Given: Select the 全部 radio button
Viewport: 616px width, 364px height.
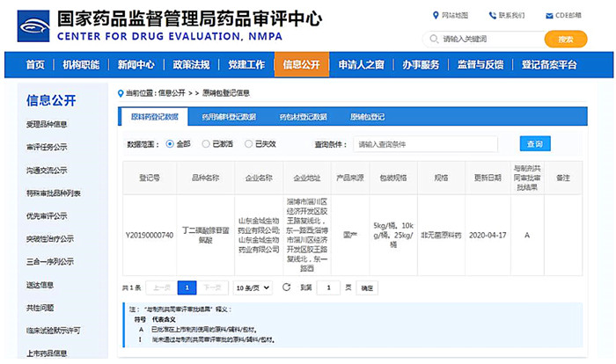Looking at the screenshot, I should coord(170,143).
